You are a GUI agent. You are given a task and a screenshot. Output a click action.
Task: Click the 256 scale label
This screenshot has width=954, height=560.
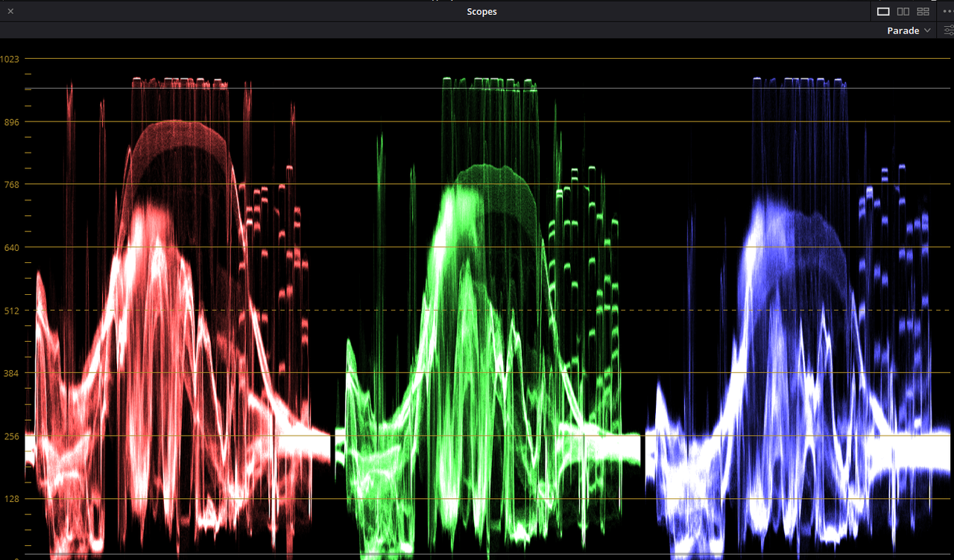point(12,436)
